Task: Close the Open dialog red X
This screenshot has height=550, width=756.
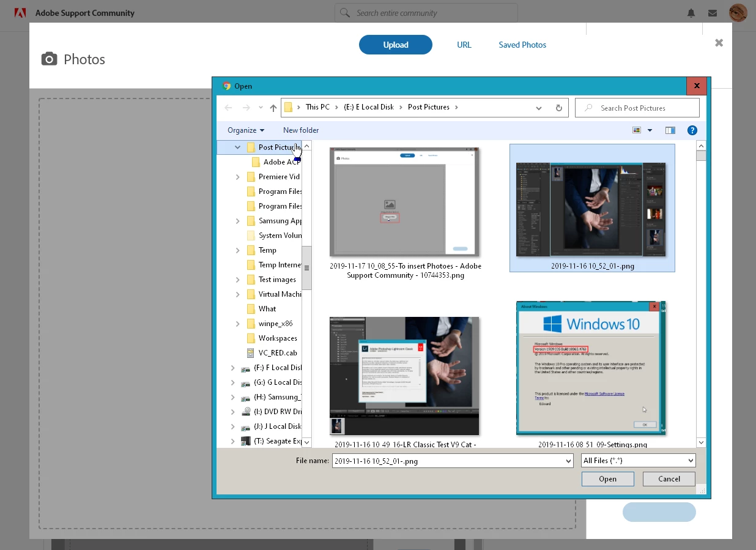Action: 697,86
